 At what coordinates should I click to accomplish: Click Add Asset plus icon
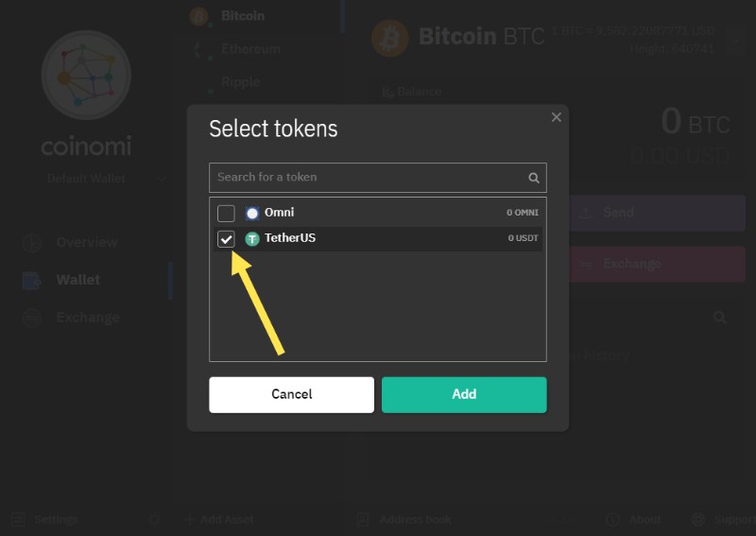coord(190,520)
